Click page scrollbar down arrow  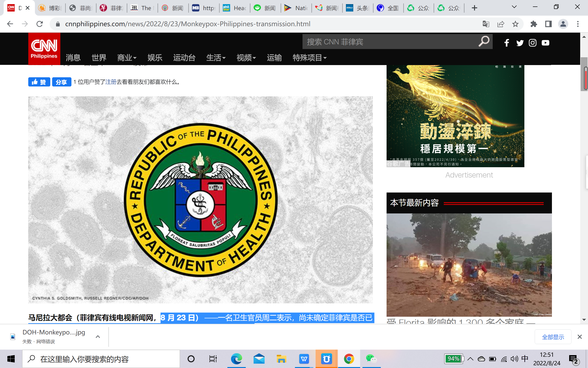(584, 319)
